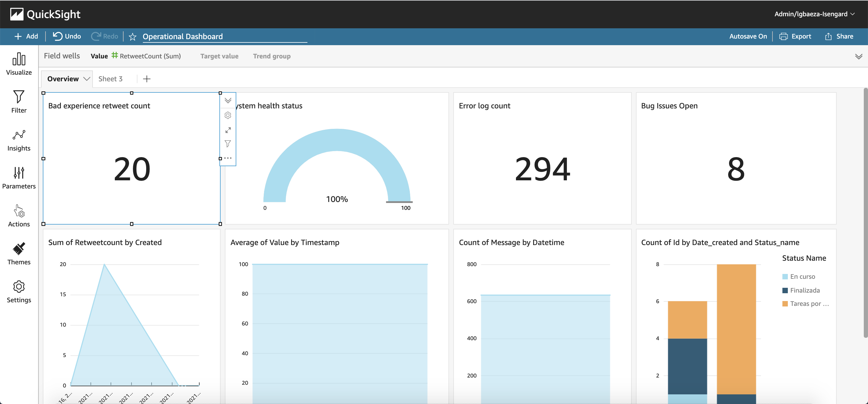Image resolution: width=868 pixels, height=404 pixels.
Task: Click the Share button
Action: pos(839,36)
